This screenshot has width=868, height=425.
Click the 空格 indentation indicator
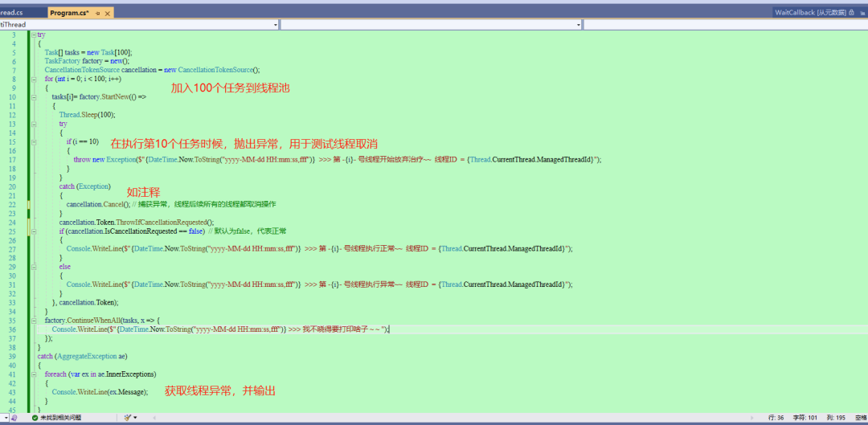861,417
